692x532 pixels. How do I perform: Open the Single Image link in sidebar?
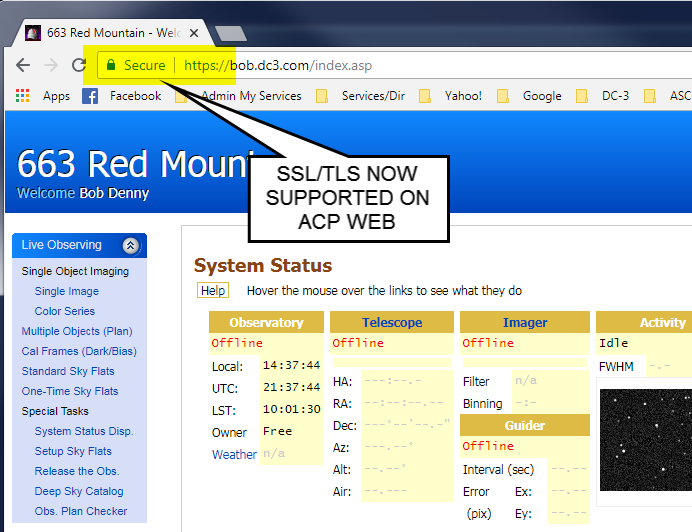click(67, 291)
